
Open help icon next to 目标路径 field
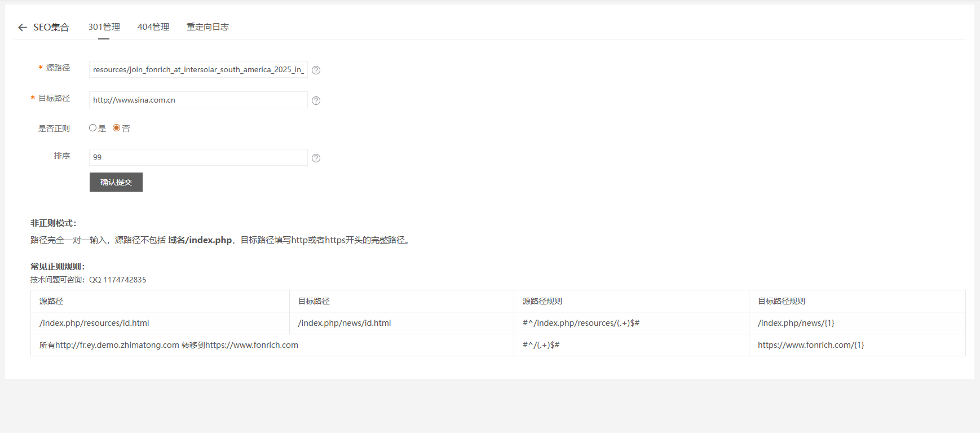316,101
